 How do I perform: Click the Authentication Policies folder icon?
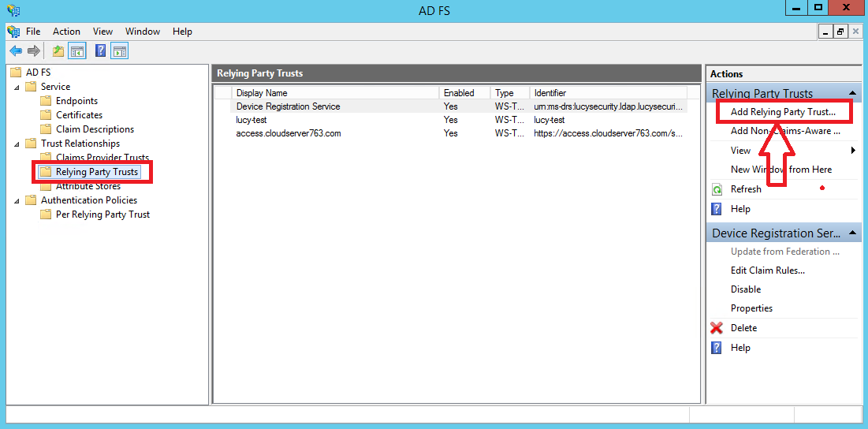point(31,200)
